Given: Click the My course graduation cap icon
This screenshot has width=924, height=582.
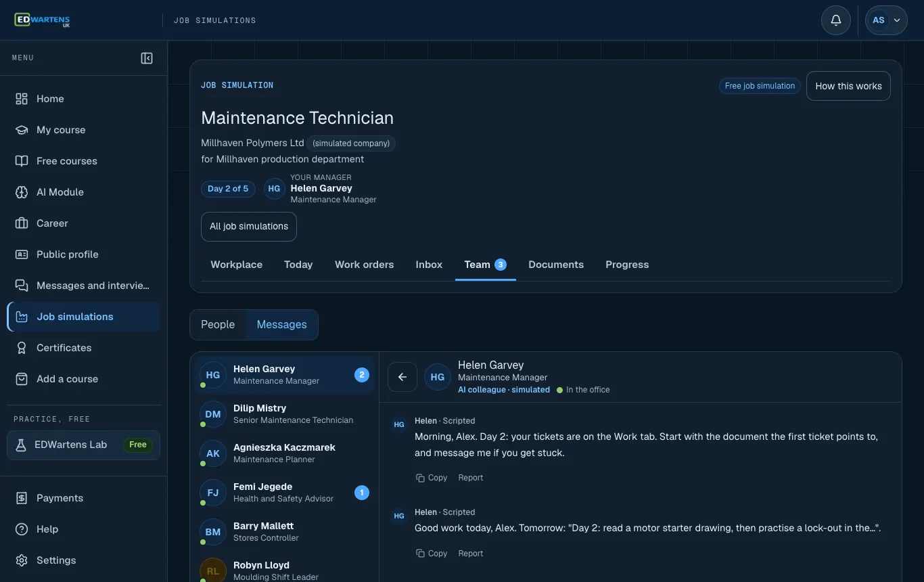Looking at the screenshot, I should tap(22, 130).
